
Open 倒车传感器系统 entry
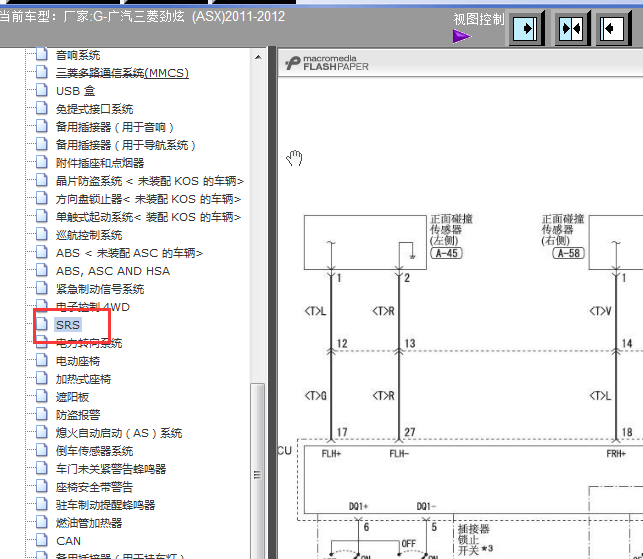pos(94,451)
